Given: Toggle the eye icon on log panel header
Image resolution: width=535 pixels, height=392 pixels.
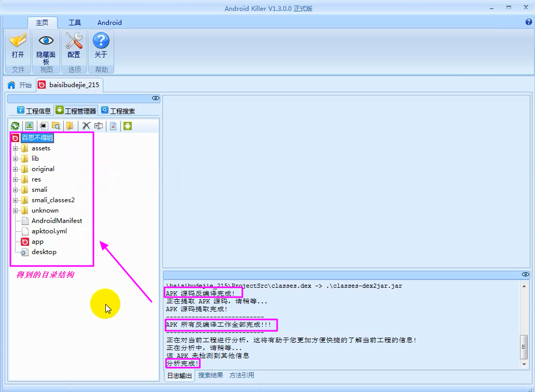Looking at the screenshot, I should pyautogui.click(x=525, y=274).
